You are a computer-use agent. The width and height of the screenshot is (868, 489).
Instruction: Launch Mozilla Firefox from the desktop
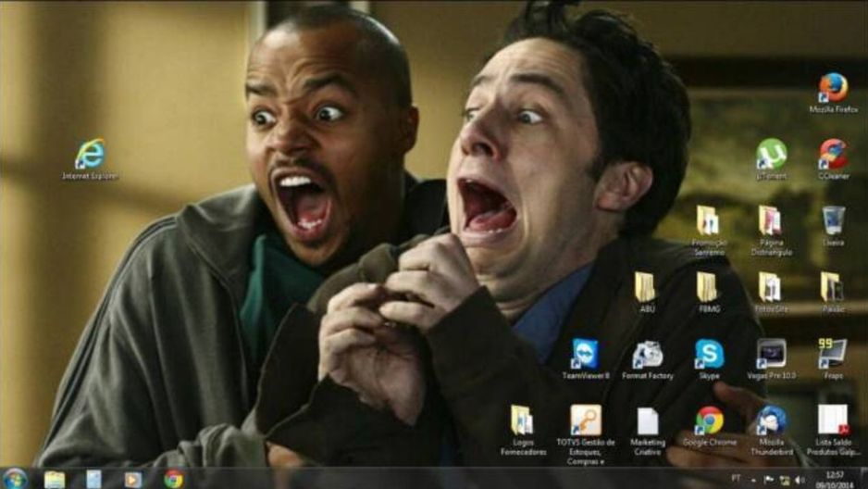click(x=833, y=88)
